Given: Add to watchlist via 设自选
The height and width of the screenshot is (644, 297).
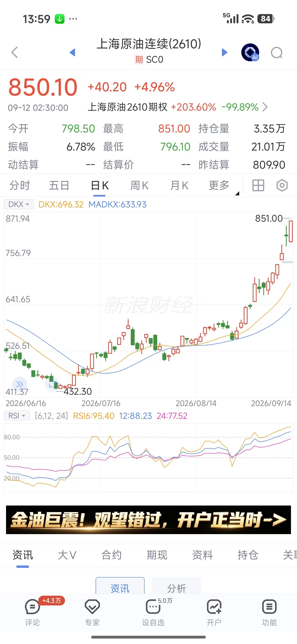Looking at the screenshot, I should click(x=153, y=611).
